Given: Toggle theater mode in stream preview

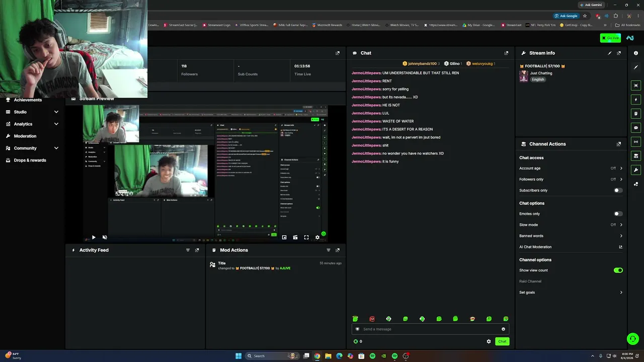Looking at the screenshot, I should [x=295, y=237].
